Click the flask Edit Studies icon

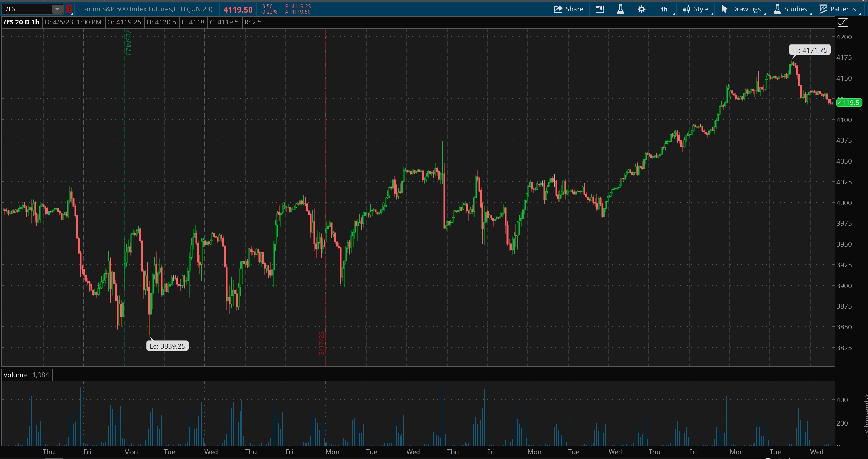tap(620, 9)
